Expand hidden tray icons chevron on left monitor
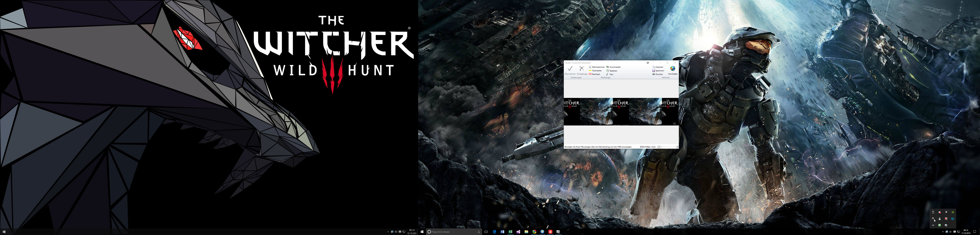 coord(388,232)
